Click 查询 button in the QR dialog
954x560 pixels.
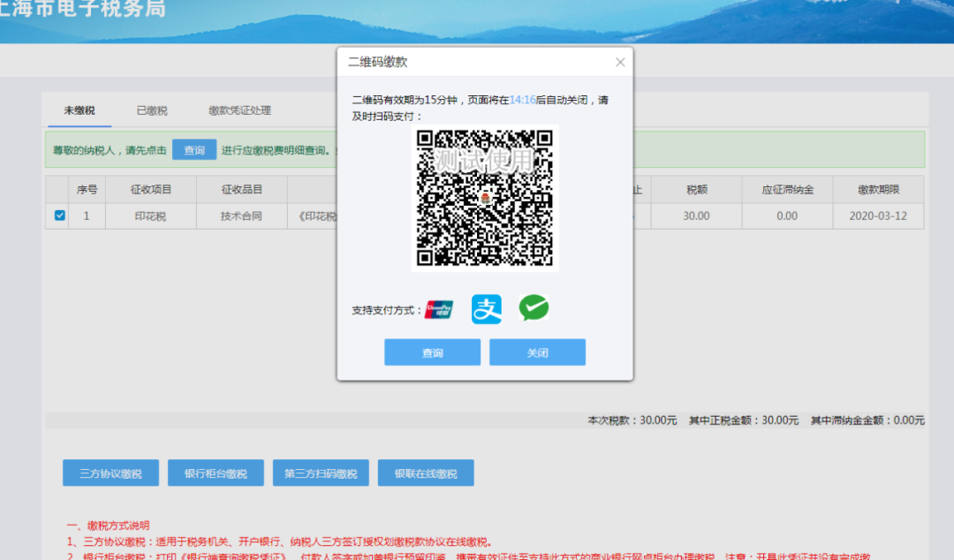pos(433,352)
